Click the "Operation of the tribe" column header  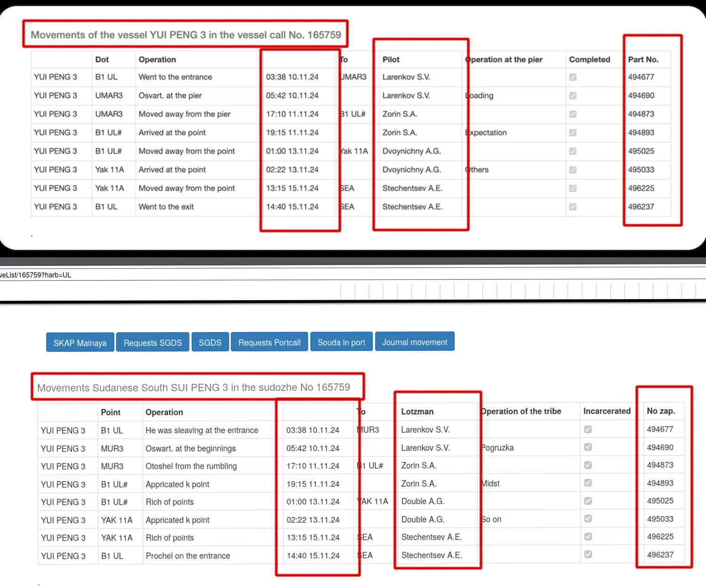coord(521,411)
